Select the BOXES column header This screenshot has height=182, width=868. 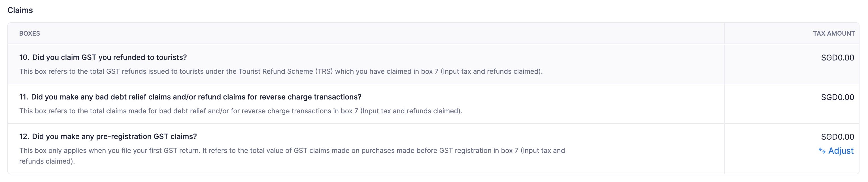tap(30, 34)
